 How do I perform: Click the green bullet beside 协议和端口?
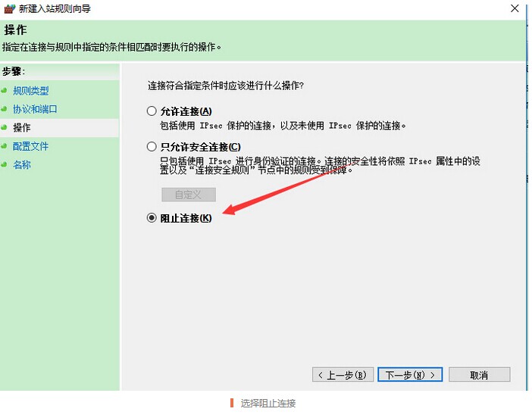coord(4,109)
